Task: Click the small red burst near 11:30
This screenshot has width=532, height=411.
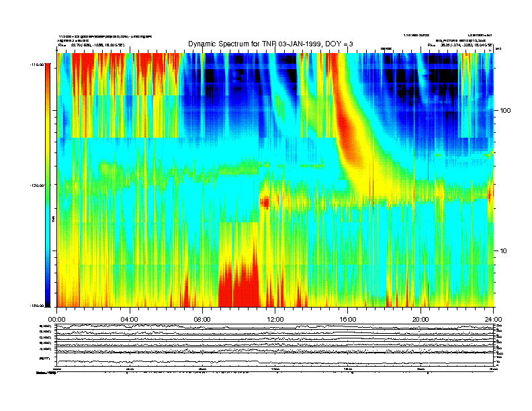Action: coord(265,203)
